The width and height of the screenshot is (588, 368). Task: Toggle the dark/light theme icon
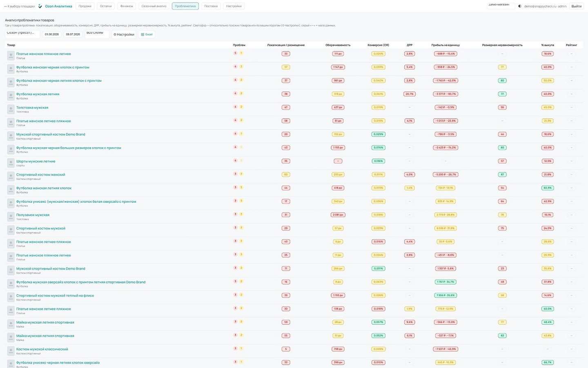pyautogui.click(x=520, y=6)
